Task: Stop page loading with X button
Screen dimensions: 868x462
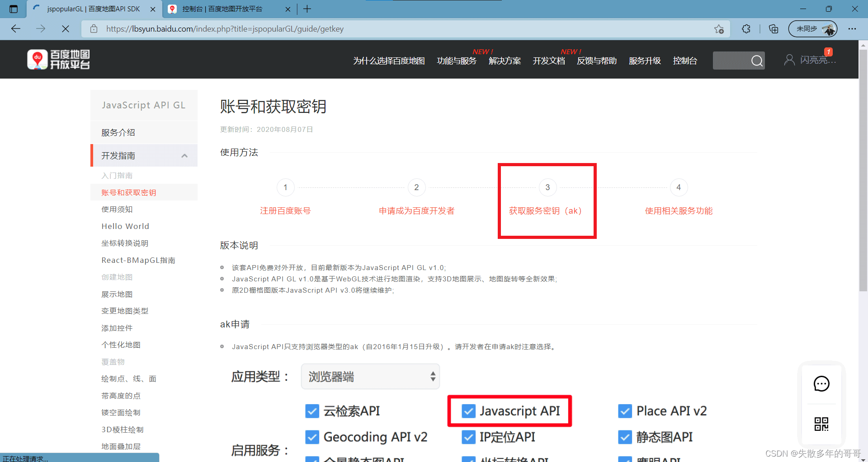Action: (66, 29)
